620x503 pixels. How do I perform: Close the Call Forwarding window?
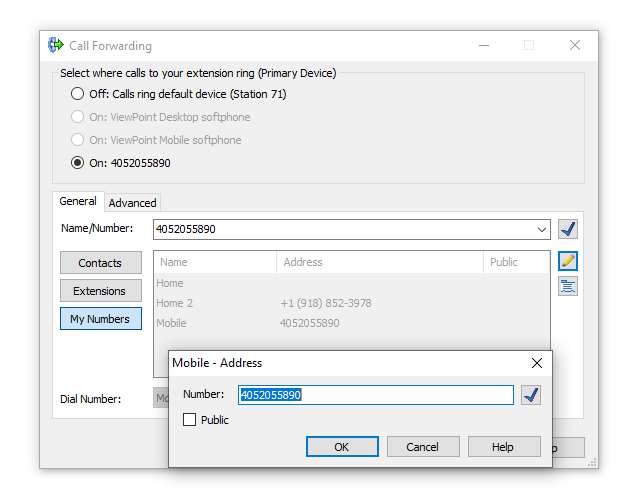pyautogui.click(x=574, y=45)
